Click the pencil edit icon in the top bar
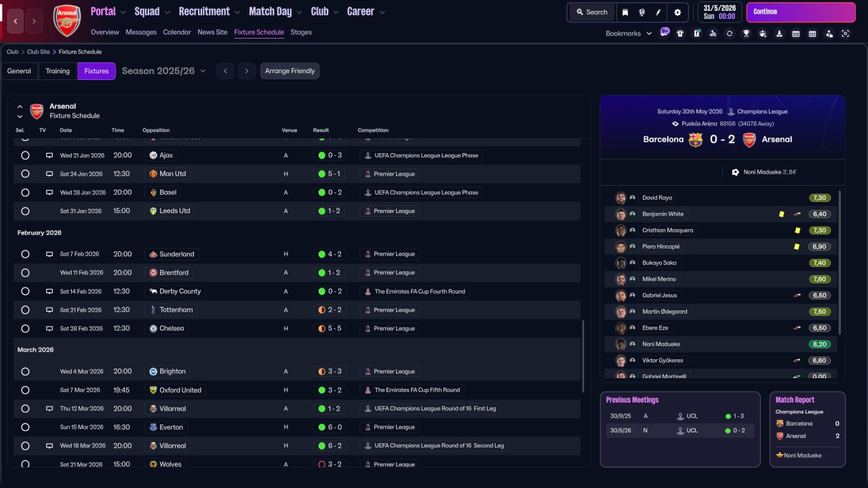This screenshot has height=488, width=868. pyautogui.click(x=658, y=12)
